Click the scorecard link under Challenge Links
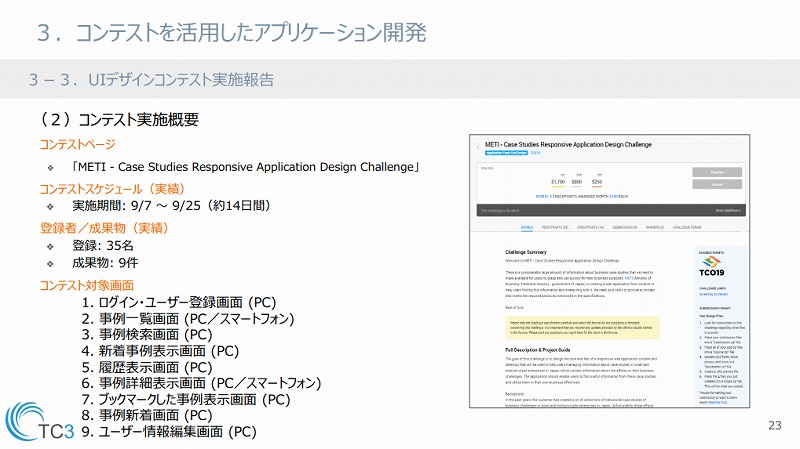The height and width of the screenshot is (449, 800). click(713, 295)
